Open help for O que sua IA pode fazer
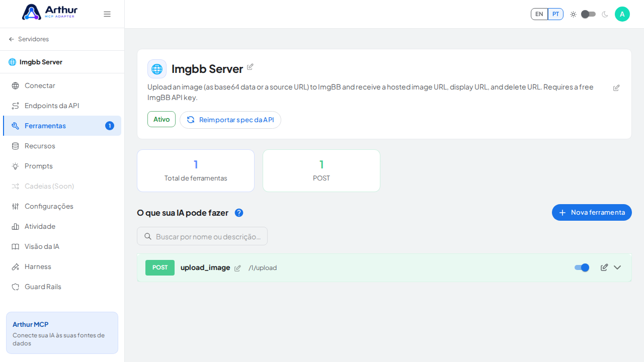Viewport: 644px width, 362px height. (239, 213)
